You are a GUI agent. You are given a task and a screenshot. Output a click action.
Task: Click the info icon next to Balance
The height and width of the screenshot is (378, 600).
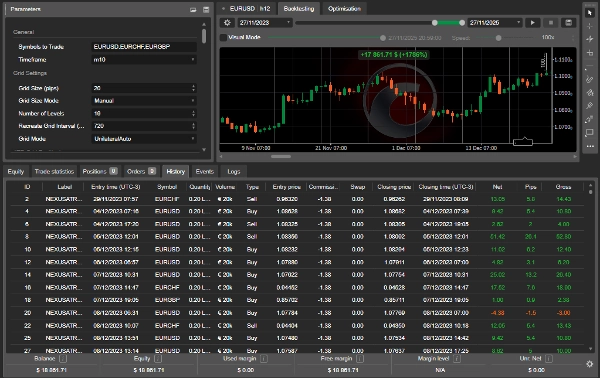63,358
